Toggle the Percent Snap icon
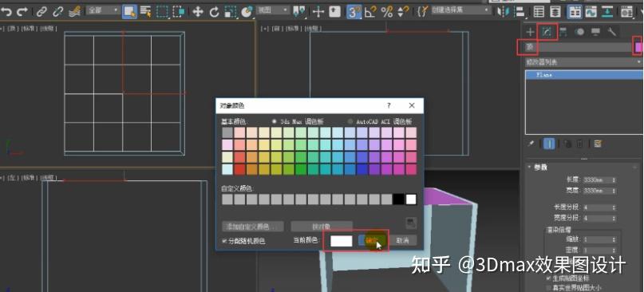Screen dimensions: 644x292 pyautogui.click(x=387, y=11)
